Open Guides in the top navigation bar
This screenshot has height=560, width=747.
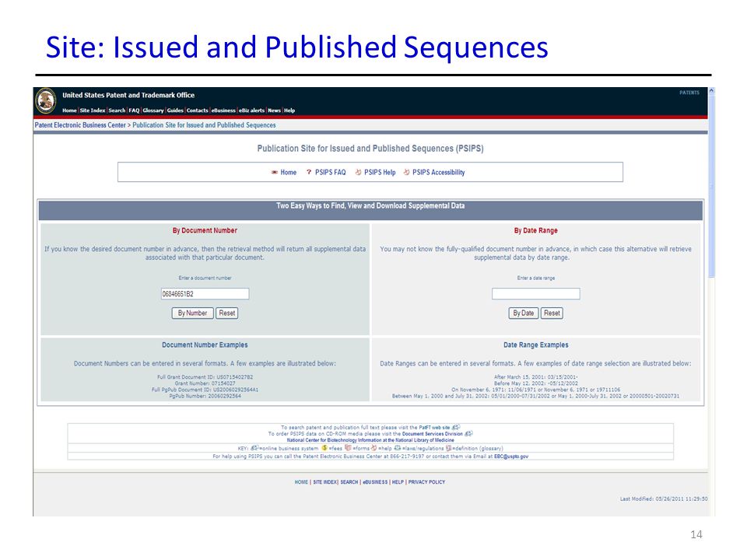tap(175, 110)
